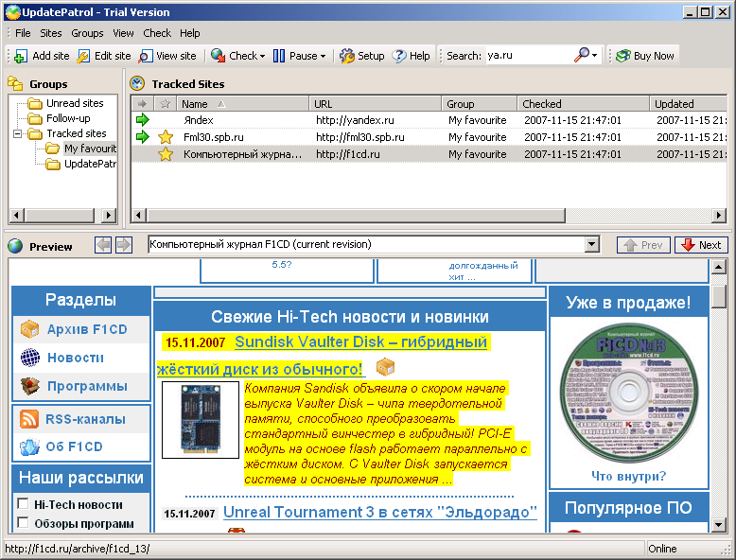Screen dimensions: 736x560
Task: Click the Preview globe icon
Action: 15,246
